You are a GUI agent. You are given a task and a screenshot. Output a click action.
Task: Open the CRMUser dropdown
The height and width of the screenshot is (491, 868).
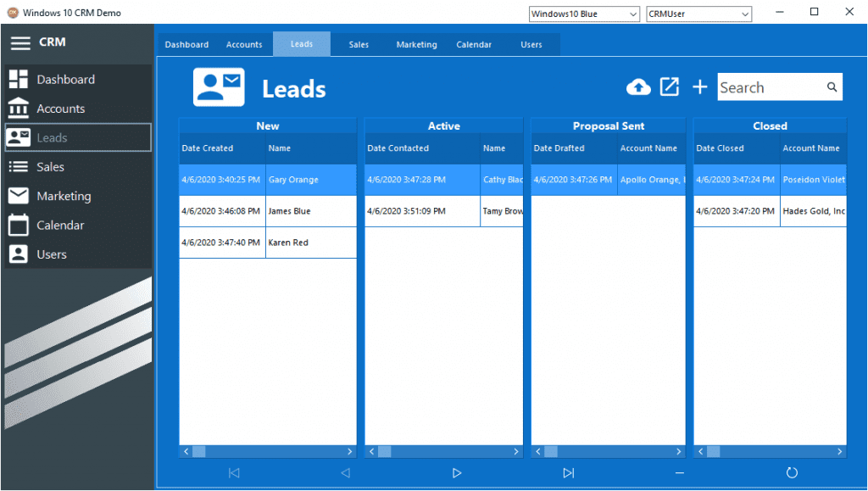(698, 14)
